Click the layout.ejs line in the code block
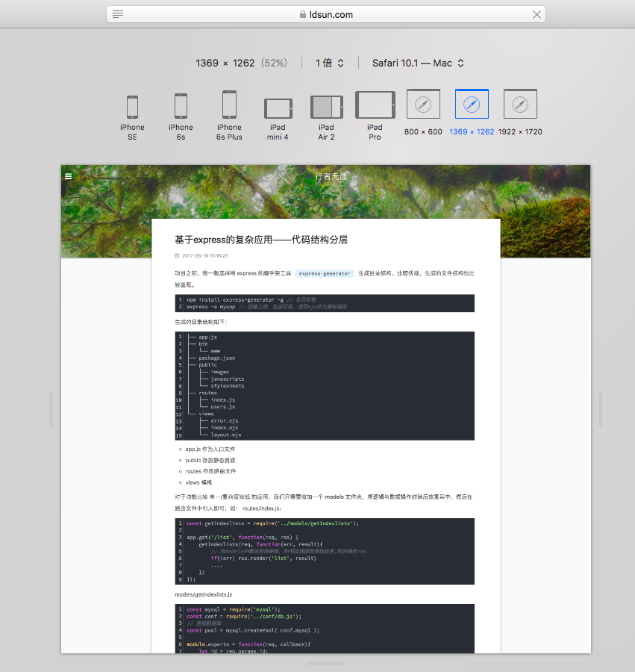 coord(225,435)
